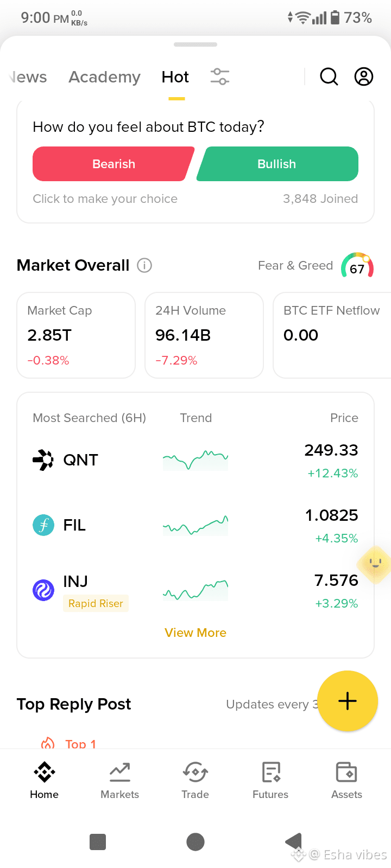Open the QNT coin row

tap(195, 461)
